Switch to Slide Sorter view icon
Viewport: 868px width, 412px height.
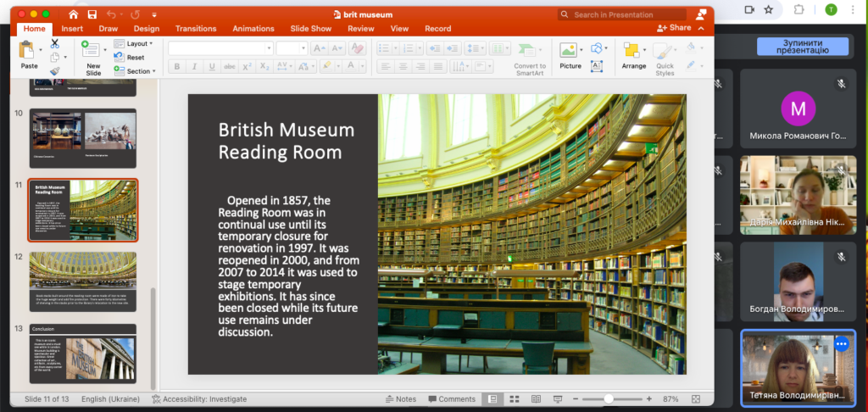click(513, 398)
